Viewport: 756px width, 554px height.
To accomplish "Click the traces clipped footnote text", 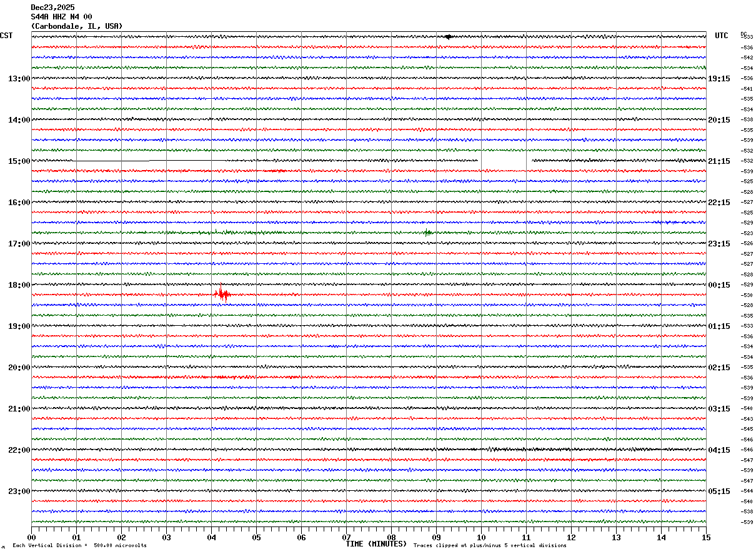I will [490, 546].
